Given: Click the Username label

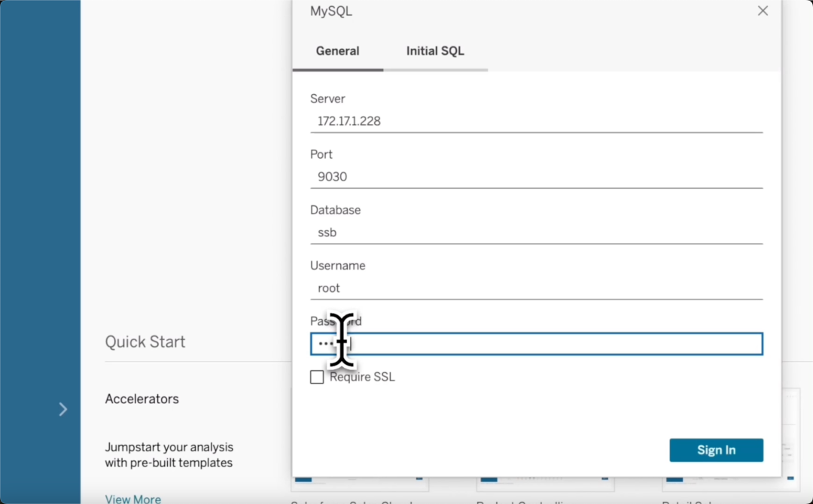Looking at the screenshot, I should coord(337,266).
